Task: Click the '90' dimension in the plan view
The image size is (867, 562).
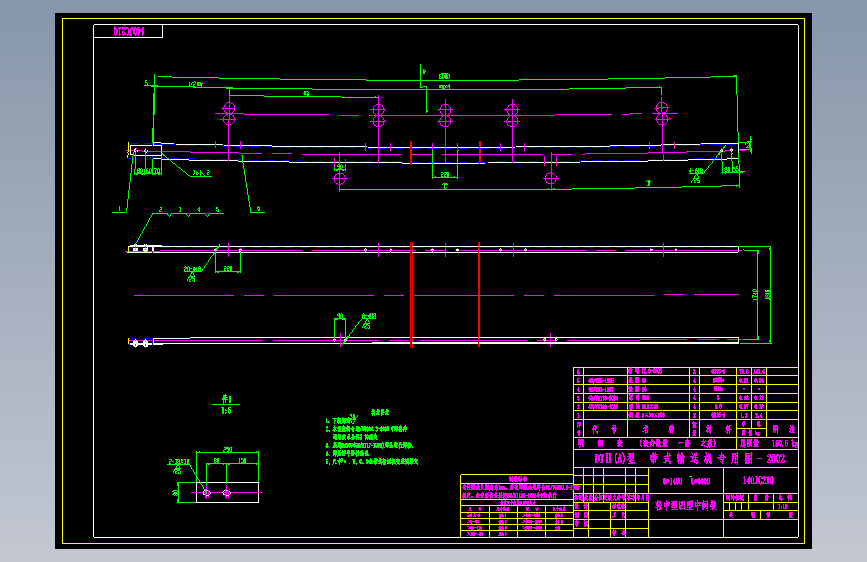Action: coord(340,316)
